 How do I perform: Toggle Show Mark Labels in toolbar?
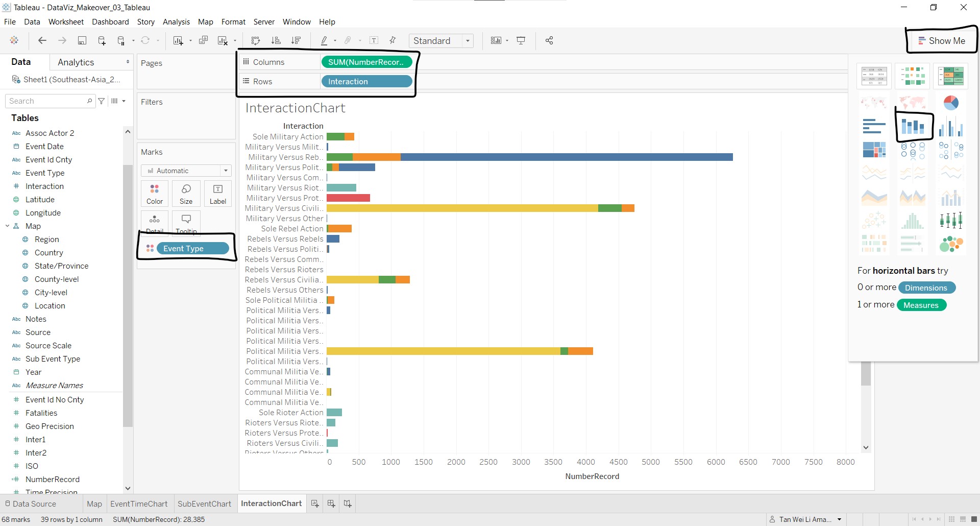[374, 41]
